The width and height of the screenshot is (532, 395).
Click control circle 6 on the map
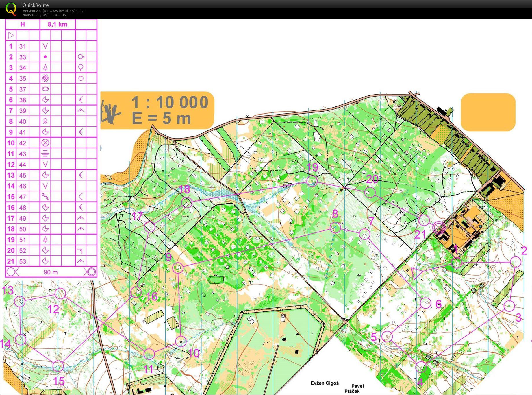click(x=425, y=303)
